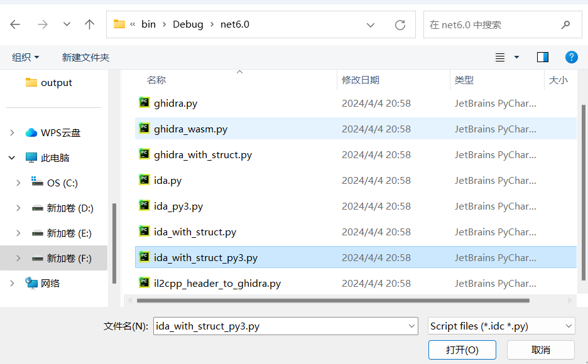Click the navigation pane scrollbar
Image resolution: width=588 pixels, height=364 pixels.
click(x=114, y=244)
